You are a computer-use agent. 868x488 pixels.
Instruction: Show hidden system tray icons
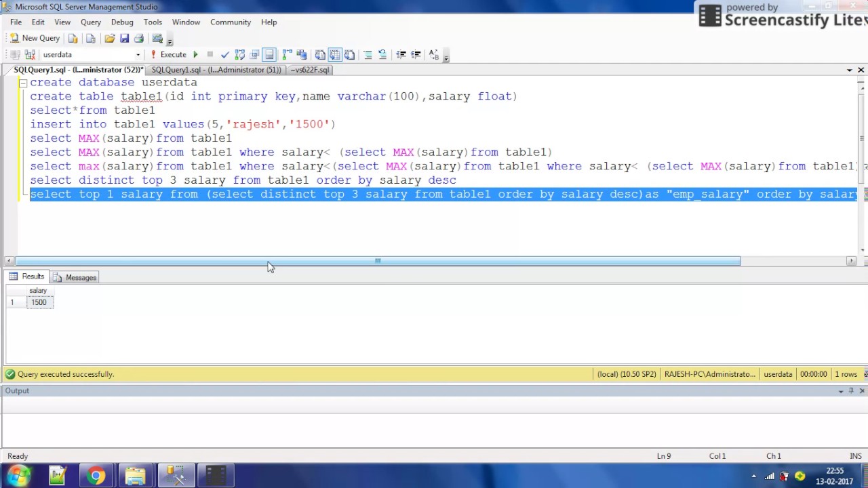[753, 476]
